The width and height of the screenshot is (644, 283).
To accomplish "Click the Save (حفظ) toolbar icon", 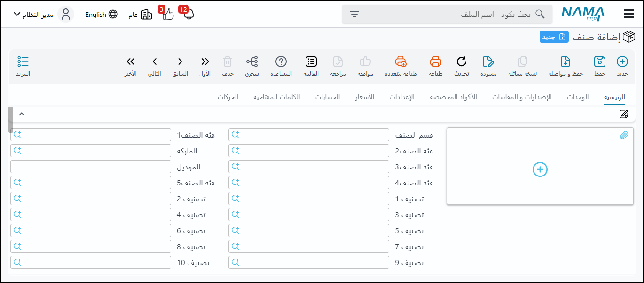I will pos(599,62).
